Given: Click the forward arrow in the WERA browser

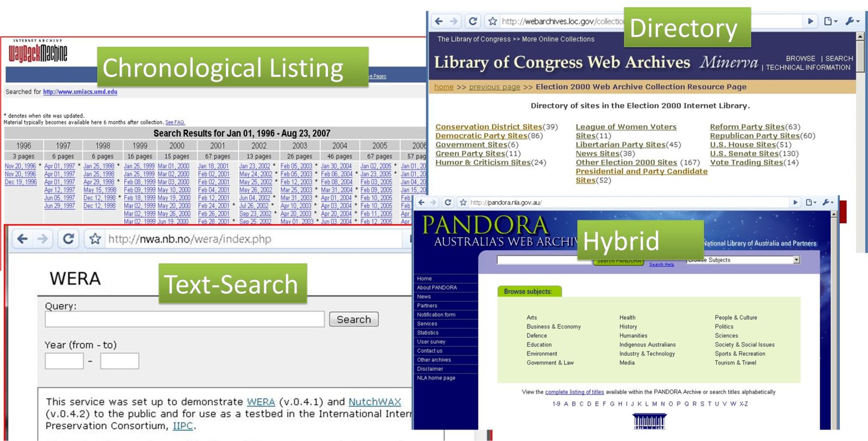Looking at the screenshot, I should coord(43,239).
